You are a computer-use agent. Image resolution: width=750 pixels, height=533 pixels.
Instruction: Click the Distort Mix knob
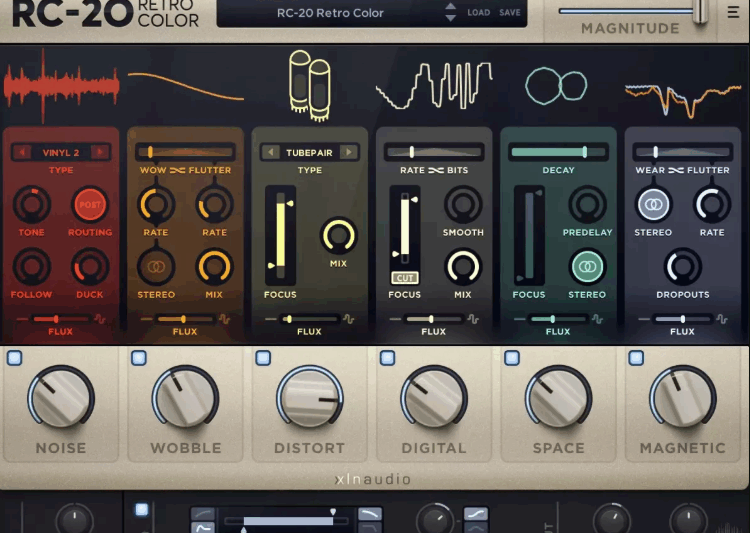338,236
